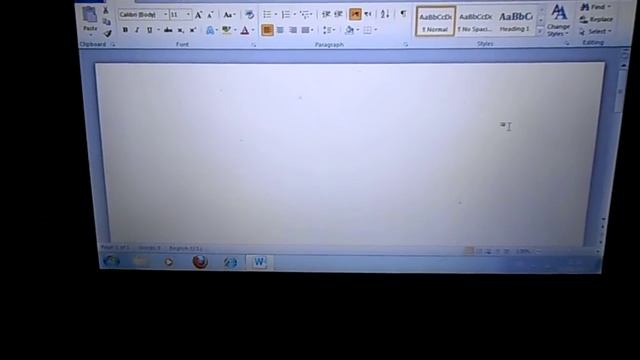Apply Strikethrough formatting
640x360 pixels.
(x=168, y=30)
